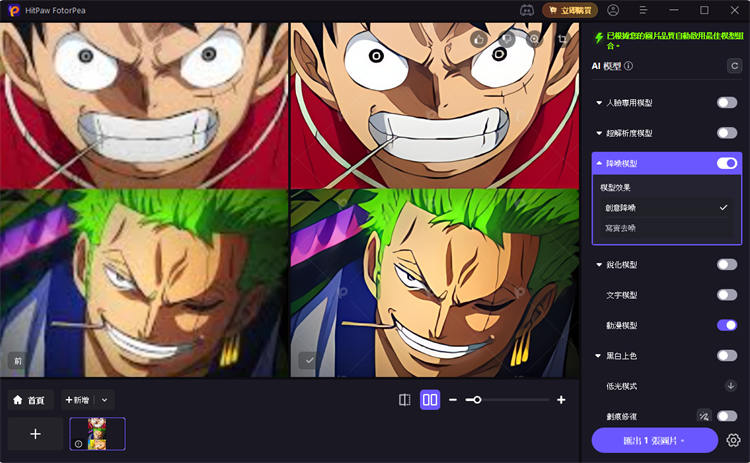The width and height of the screenshot is (750, 463).
Task: Click the checkmark badge on right preview
Action: (309, 361)
